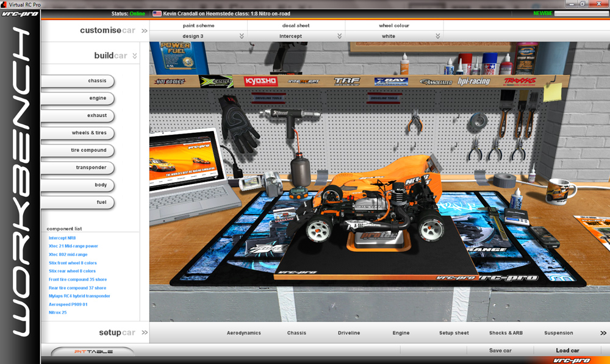Expand the customise car arrows

pyautogui.click(x=145, y=30)
